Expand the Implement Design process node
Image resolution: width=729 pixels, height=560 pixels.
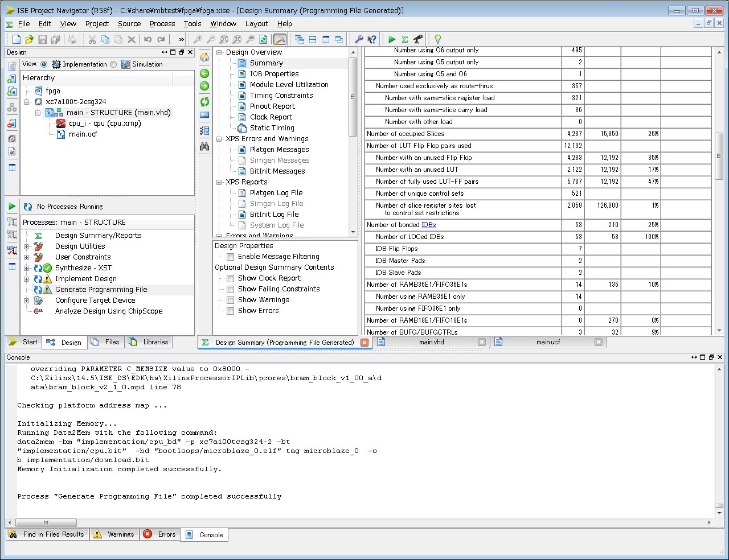click(27, 279)
